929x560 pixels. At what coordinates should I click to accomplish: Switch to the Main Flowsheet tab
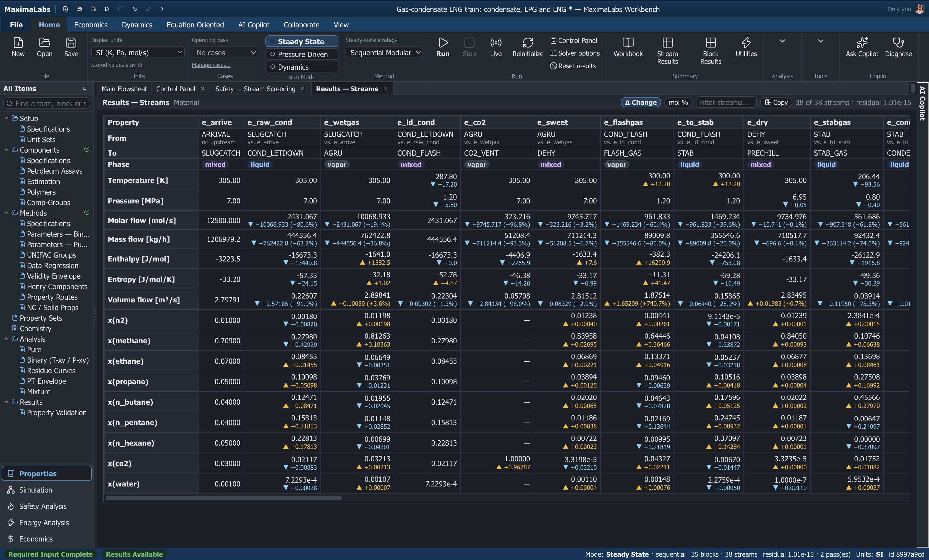124,89
